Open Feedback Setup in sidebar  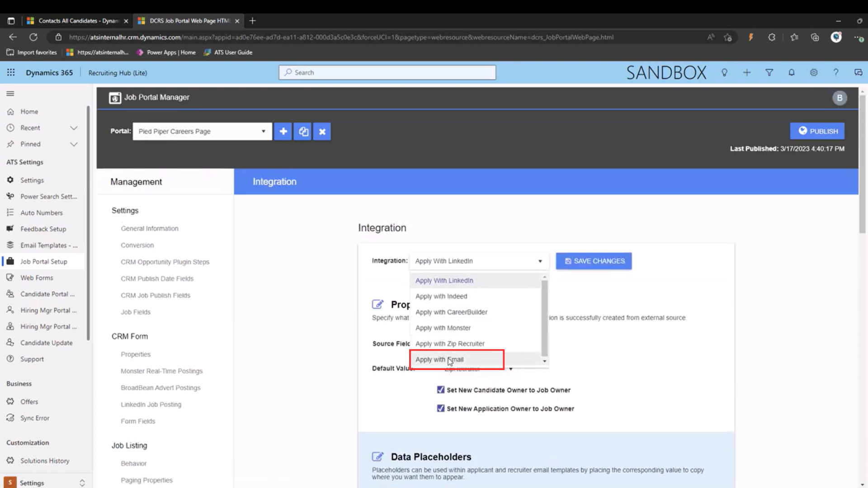point(43,229)
